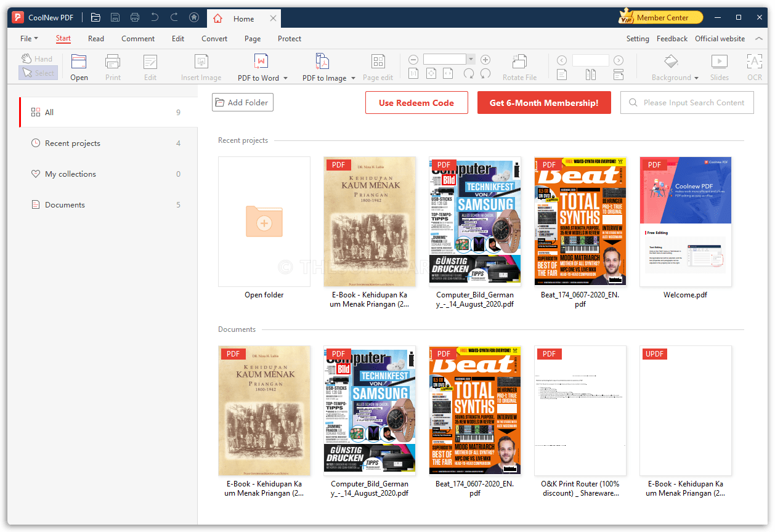775x532 pixels.
Task: Select All in the sidebar
Action: tap(108, 112)
